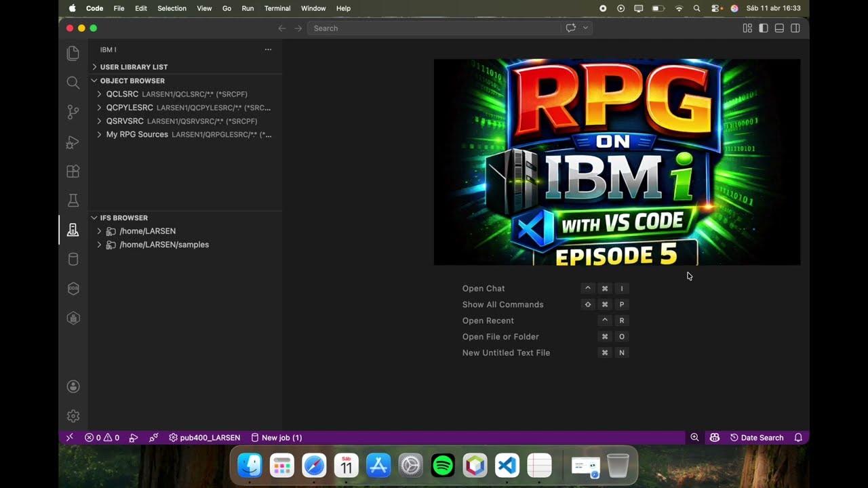Click the plug connection icon in status bar
Image resolution: width=868 pixels, height=488 pixels.
(154, 438)
